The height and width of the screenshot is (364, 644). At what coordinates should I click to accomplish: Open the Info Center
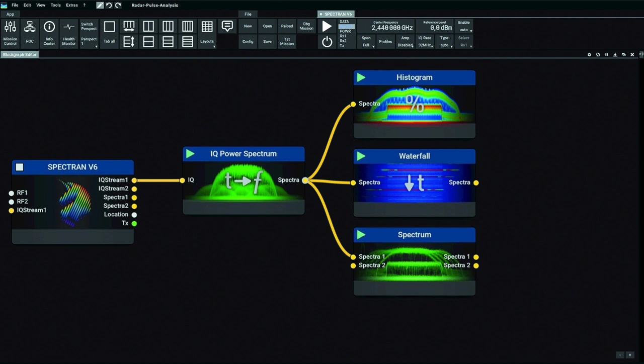[x=49, y=34]
